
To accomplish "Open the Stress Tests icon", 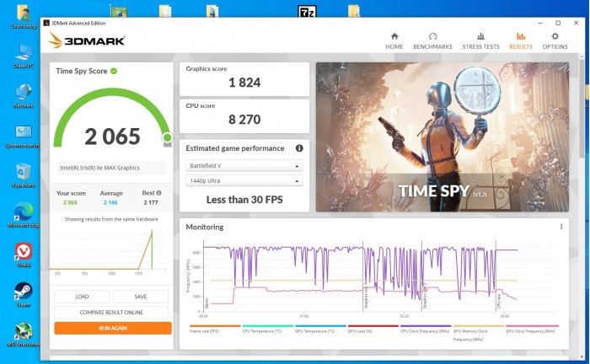I will click(x=481, y=36).
